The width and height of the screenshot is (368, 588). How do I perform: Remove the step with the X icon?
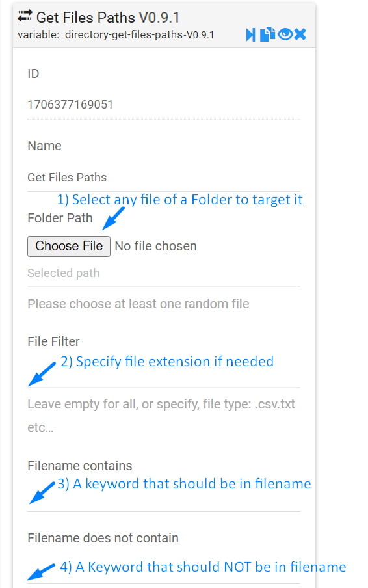pyautogui.click(x=300, y=34)
